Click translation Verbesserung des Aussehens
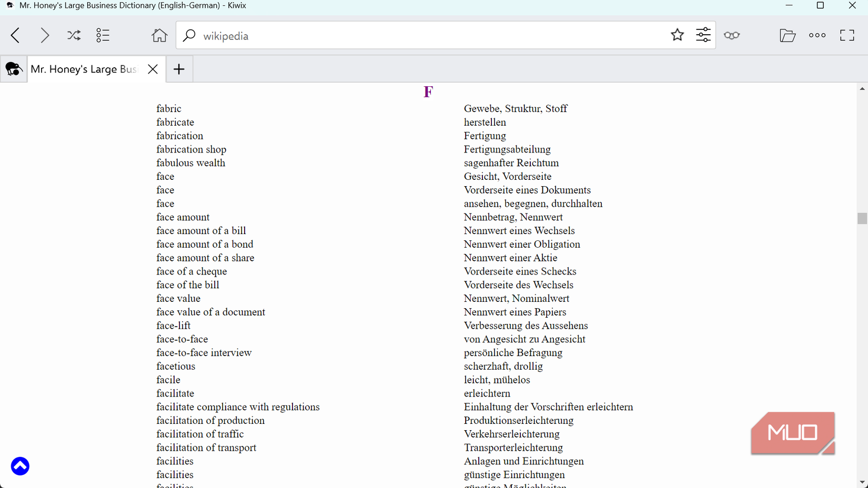Image resolution: width=868 pixels, height=488 pixels. coord(526,326)
